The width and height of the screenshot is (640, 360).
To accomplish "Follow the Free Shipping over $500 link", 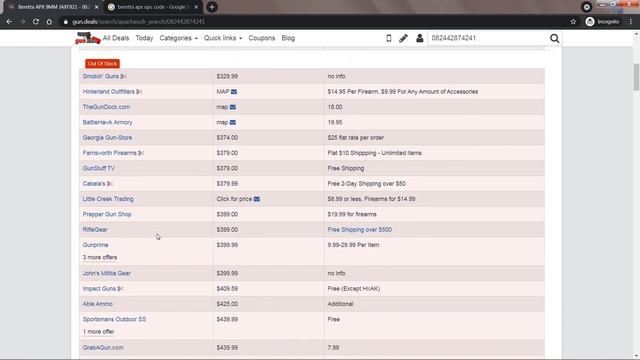I will tap(360, 230).
